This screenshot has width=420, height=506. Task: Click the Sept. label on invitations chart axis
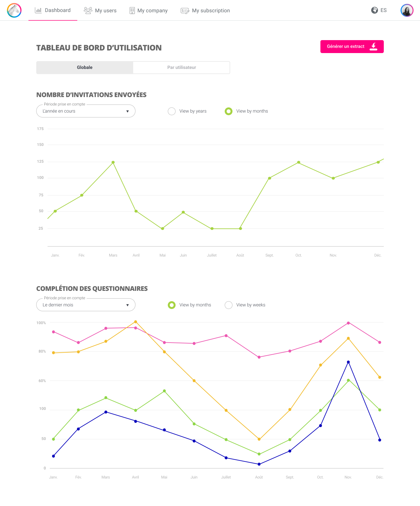[270, 255]
